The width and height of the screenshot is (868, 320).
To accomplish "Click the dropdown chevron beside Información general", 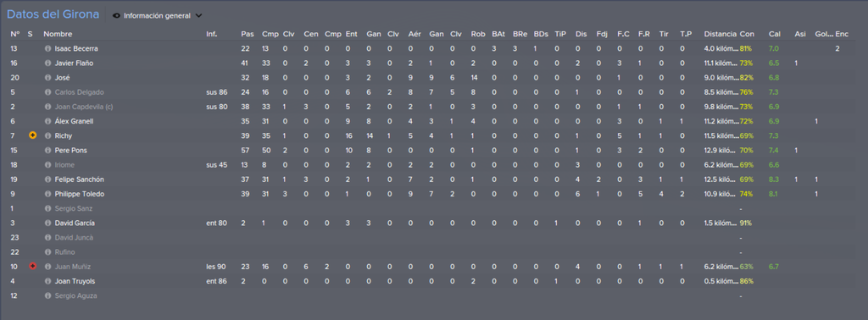I will pos(198,16).
